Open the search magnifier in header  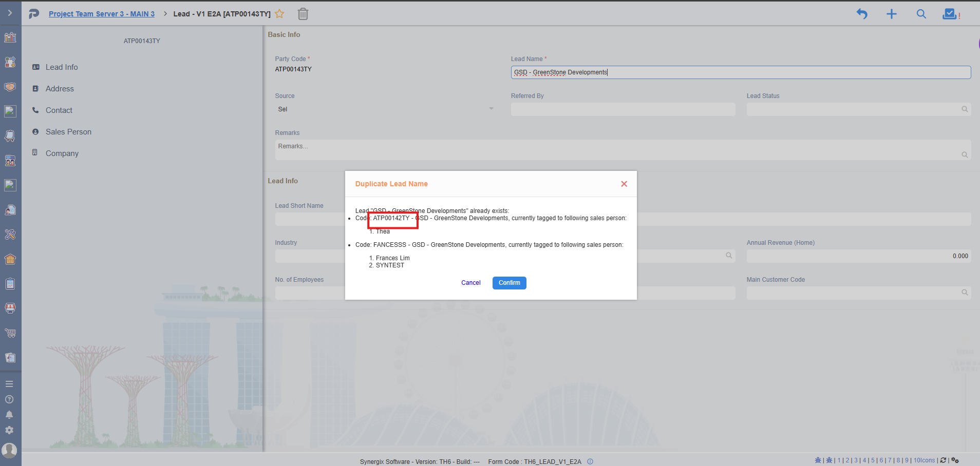[x=921, y=14]
